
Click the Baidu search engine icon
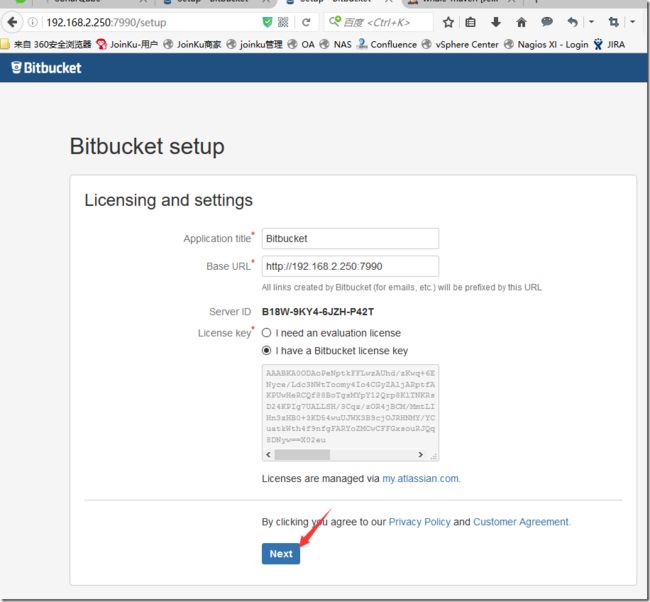[335, 21]
